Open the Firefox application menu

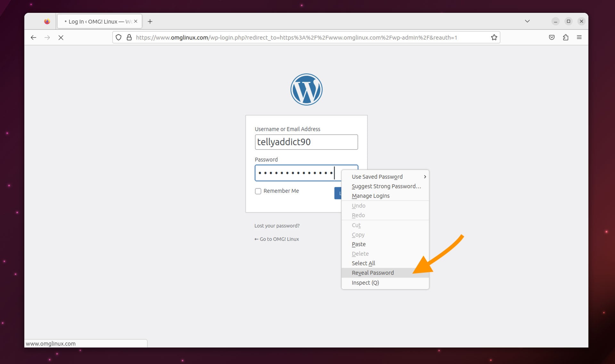point(579,37)
